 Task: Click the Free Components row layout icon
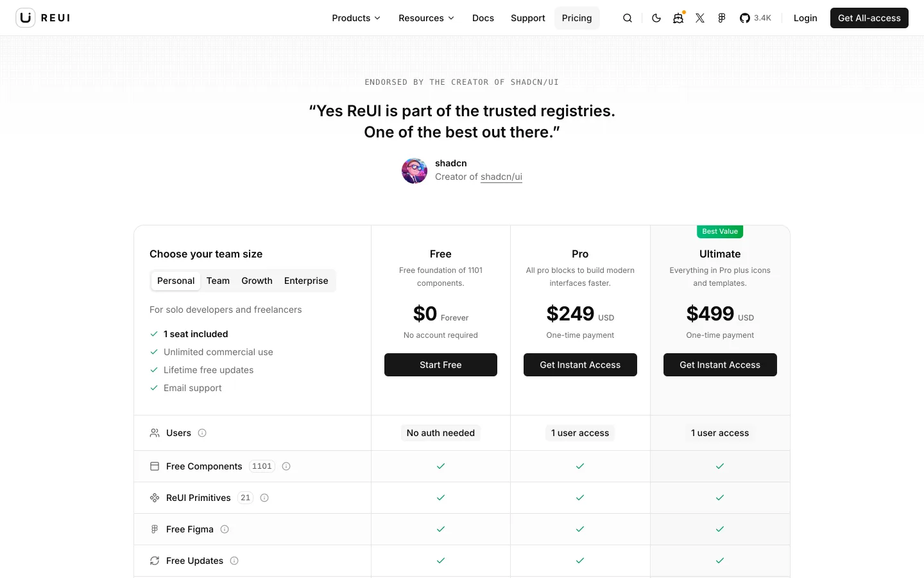point(155,466)
